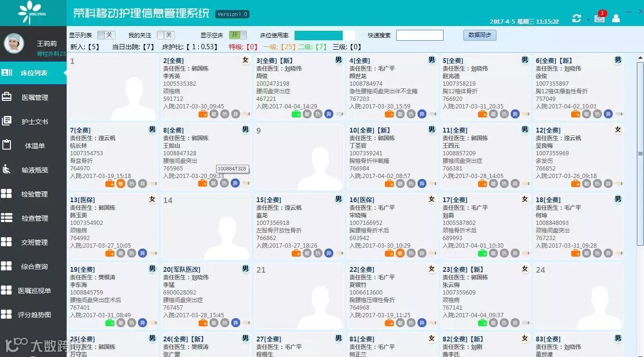Click the user account icon in header

pos(616,18)
